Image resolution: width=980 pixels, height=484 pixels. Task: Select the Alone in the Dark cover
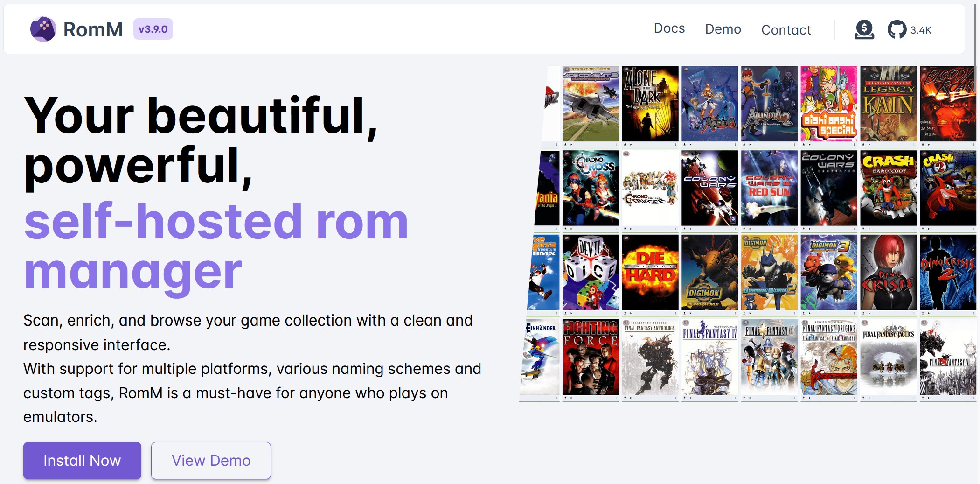(x=650, y=104)
